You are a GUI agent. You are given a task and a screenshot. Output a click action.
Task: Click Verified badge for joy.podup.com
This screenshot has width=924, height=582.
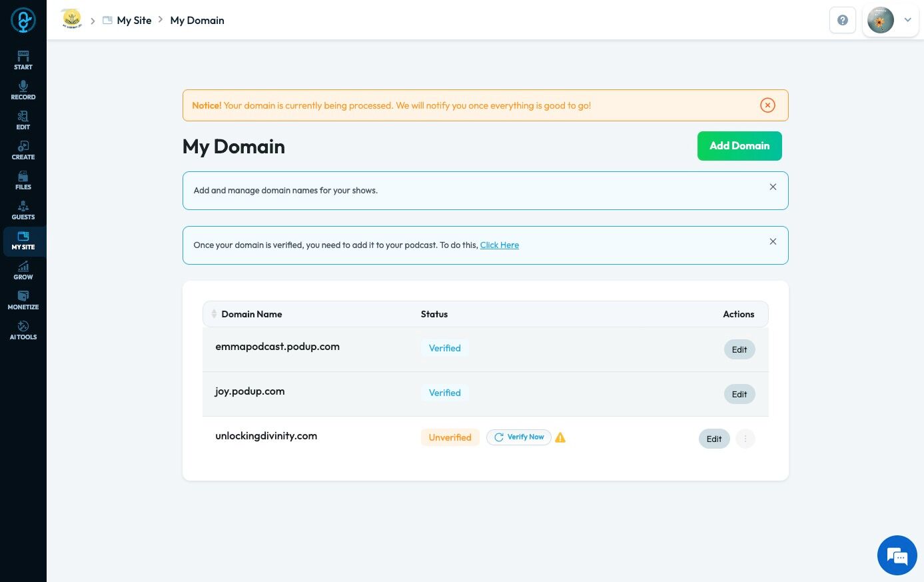click(444, 393)
